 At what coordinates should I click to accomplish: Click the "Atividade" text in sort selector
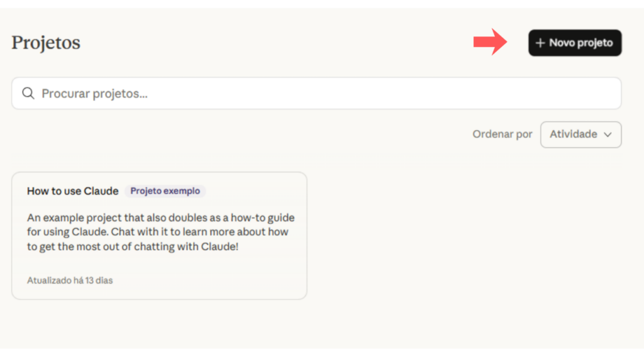click(573, 134)
